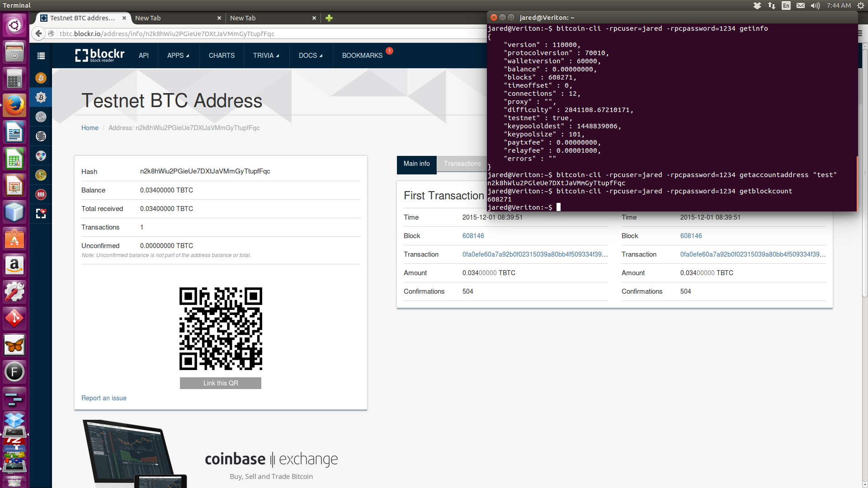Viewport: 868px width, 488px height.
Task: Expand the DOCS dropdown menu
Action: point(311,56)
